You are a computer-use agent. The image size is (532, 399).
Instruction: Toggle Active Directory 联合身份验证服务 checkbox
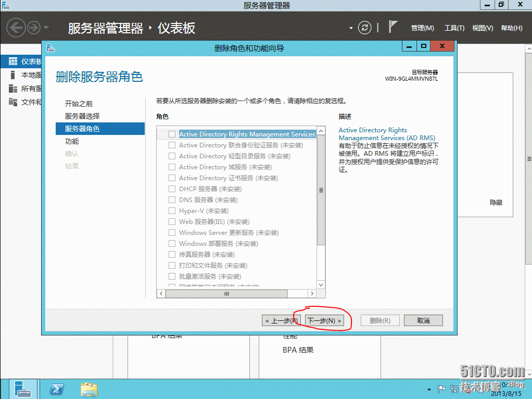[x=172, y=145]
